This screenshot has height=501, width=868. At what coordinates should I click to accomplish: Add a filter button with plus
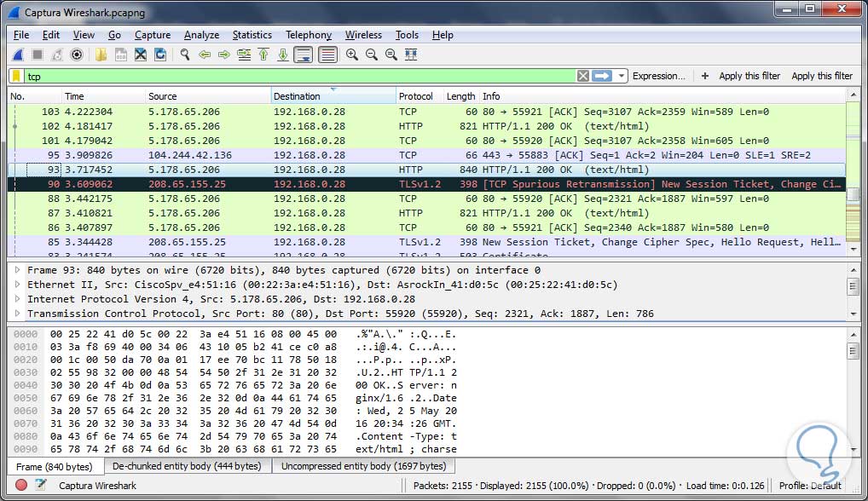coord(704,77)
